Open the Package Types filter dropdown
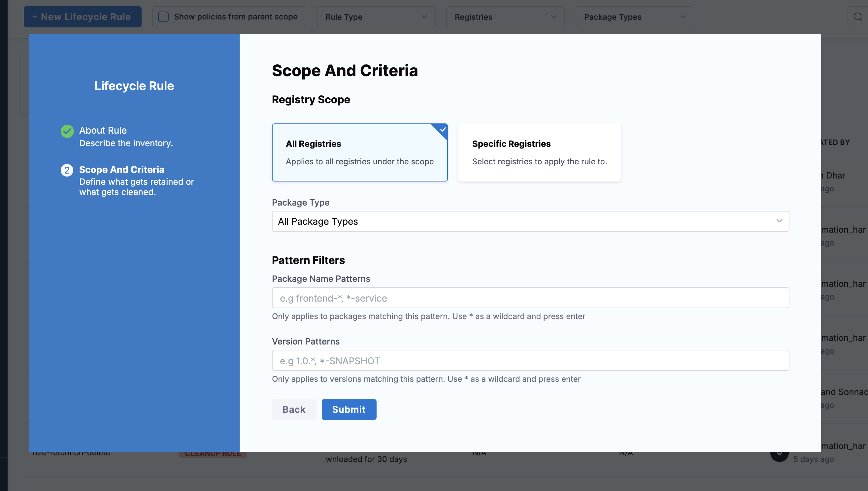The width and height of the screenshot is (868, 491). (x=635, y=17)
